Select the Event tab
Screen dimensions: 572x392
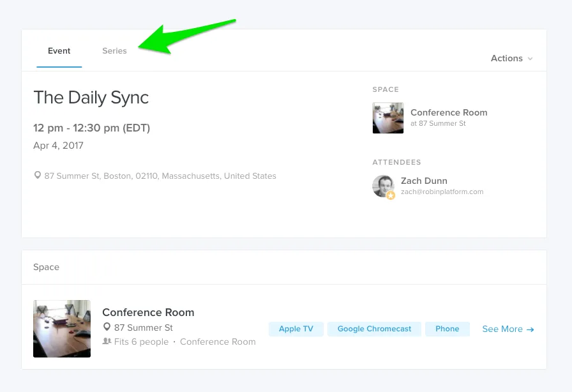coord(59,50)
